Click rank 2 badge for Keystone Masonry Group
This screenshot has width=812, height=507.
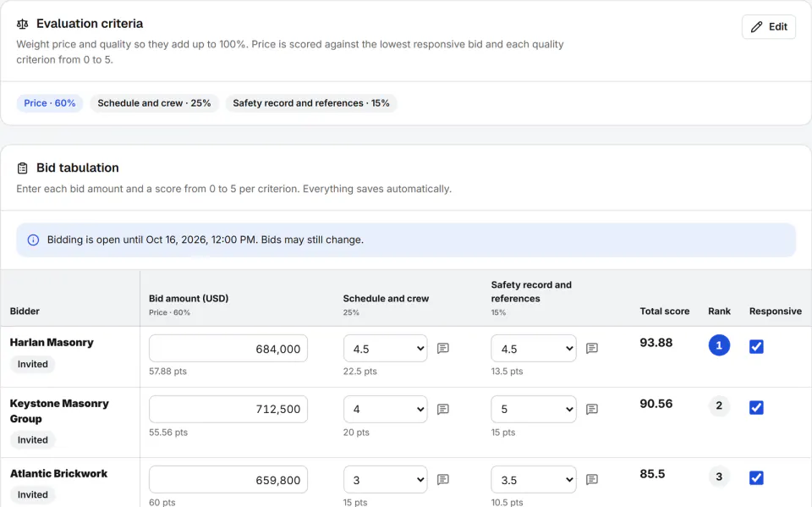point(719,406)
